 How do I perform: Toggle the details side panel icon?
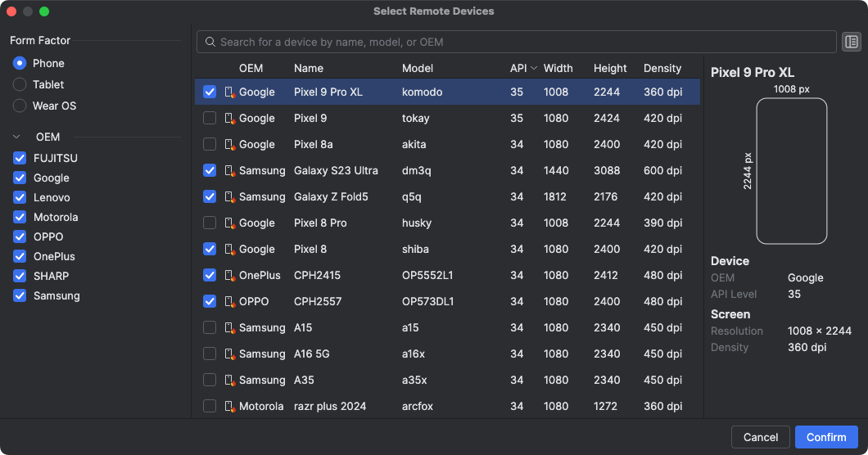[x=852, y=42]
